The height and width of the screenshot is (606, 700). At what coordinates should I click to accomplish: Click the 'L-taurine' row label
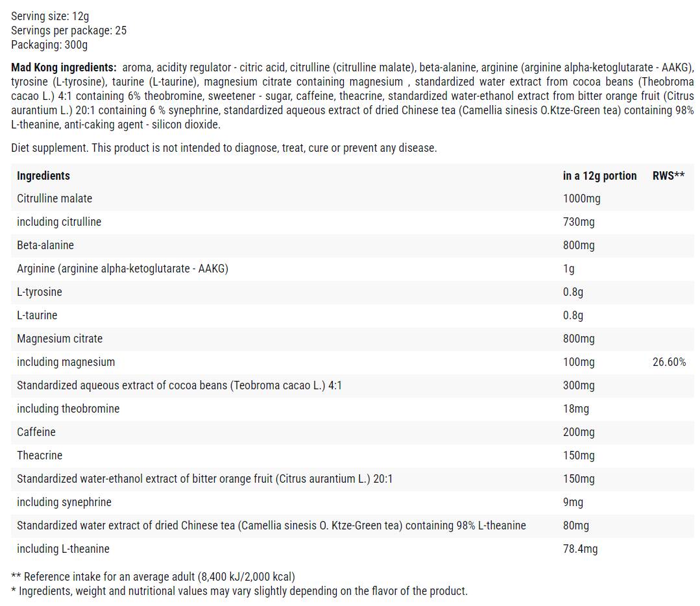coord(37,315)
